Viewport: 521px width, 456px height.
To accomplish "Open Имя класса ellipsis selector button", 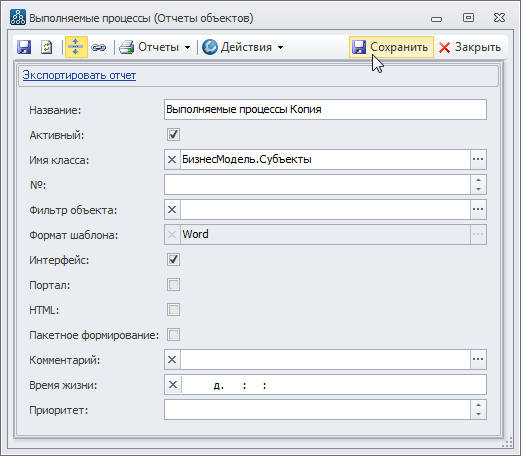I will (478, 159).
